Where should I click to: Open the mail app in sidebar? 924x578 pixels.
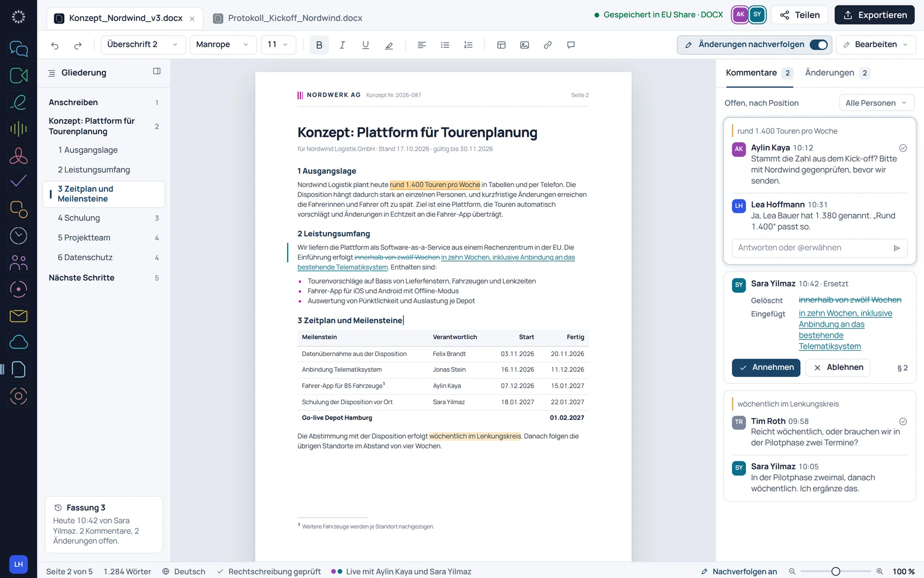click(18, 316)
